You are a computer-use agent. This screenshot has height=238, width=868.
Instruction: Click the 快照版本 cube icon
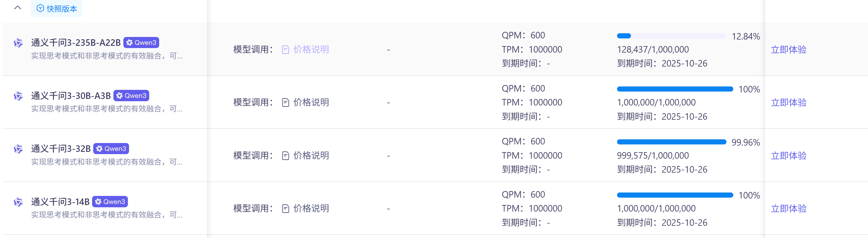[x=40, y=9]
